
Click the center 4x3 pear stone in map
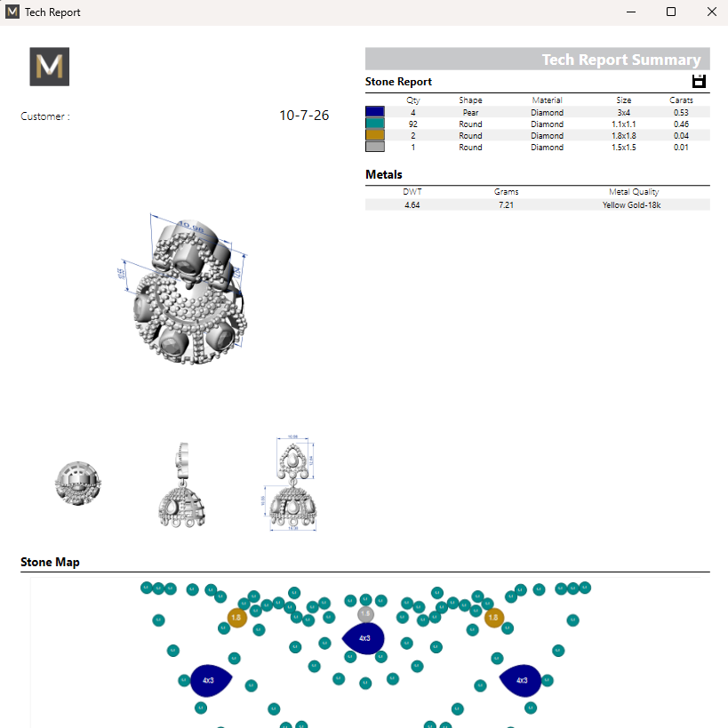[364, 638]
